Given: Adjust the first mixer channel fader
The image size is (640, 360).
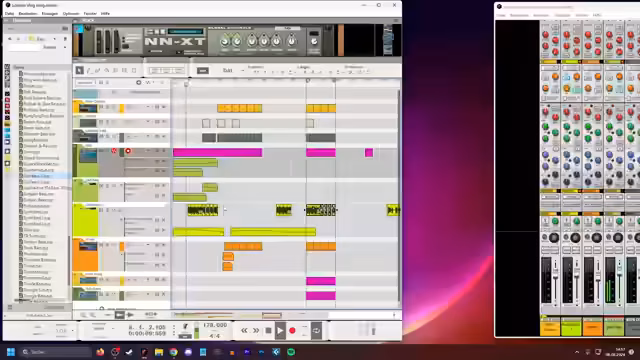Looking at the screenshot, I should (556, 278).
